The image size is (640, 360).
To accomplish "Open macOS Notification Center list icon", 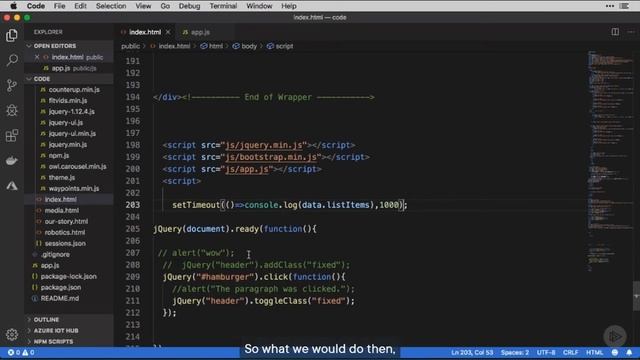I will [624, 6].
